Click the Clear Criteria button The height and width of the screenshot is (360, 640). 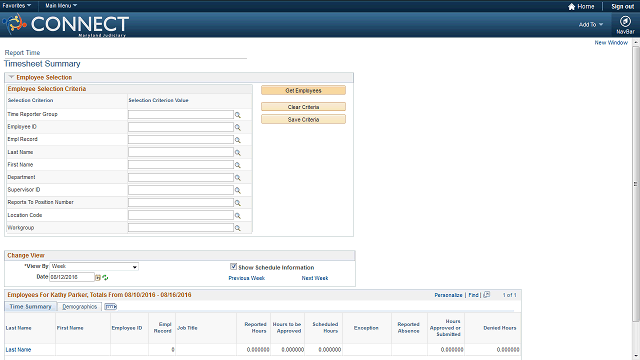pos(303,107)
